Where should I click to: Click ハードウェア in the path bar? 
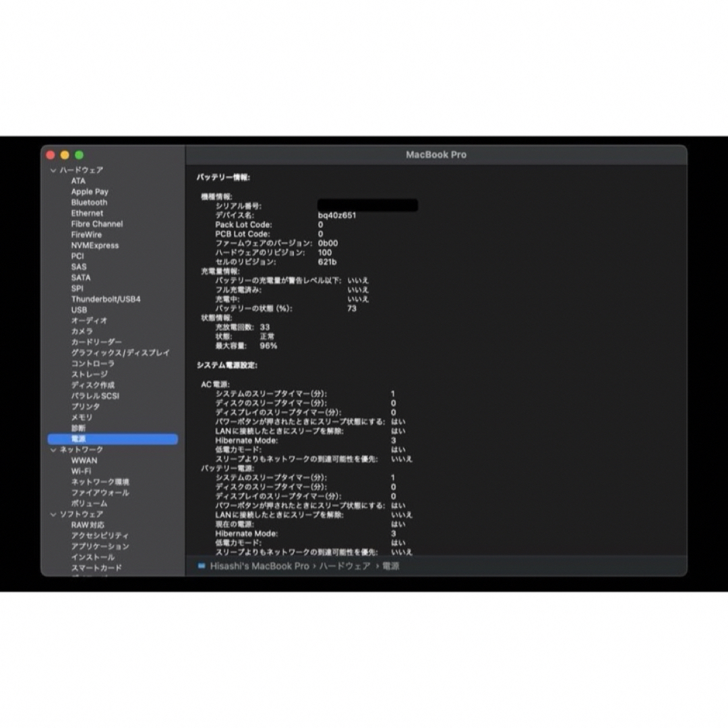[345, 566]
